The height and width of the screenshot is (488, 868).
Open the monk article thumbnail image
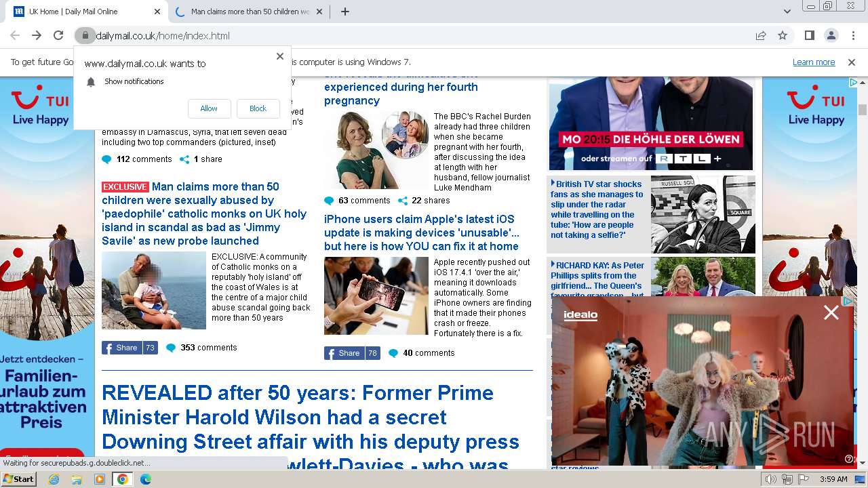point(154,291)
